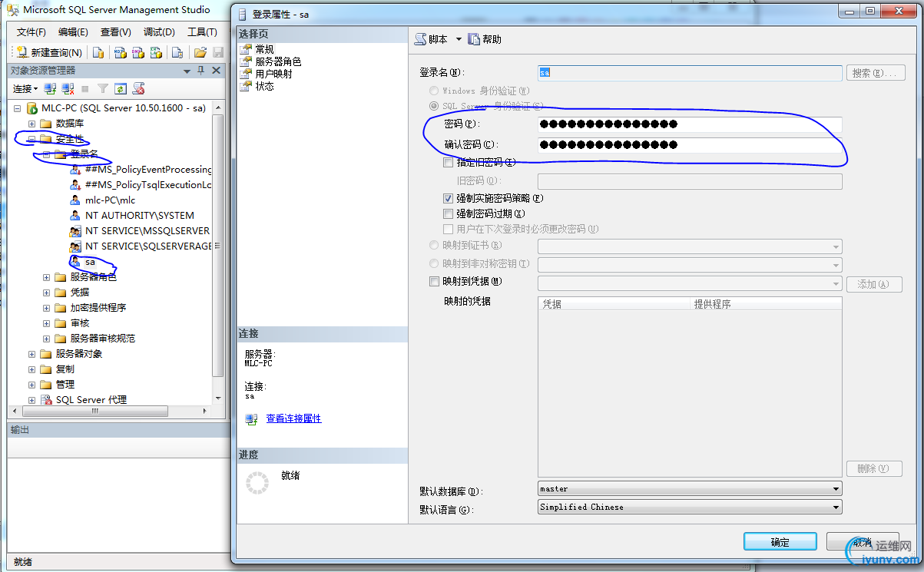This screenshot has width=924, height=572.
Task: Expand the 审核 folder
Action: pos(46,323)
